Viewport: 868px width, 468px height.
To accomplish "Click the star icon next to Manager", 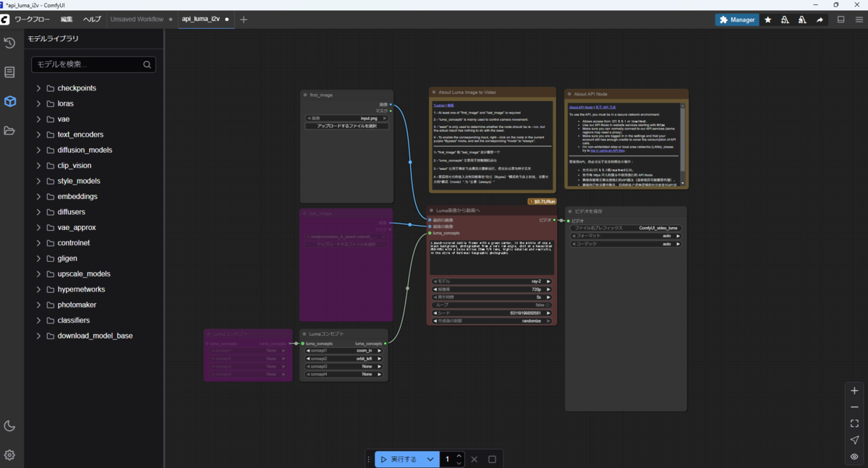I will [x=768, y=20].
